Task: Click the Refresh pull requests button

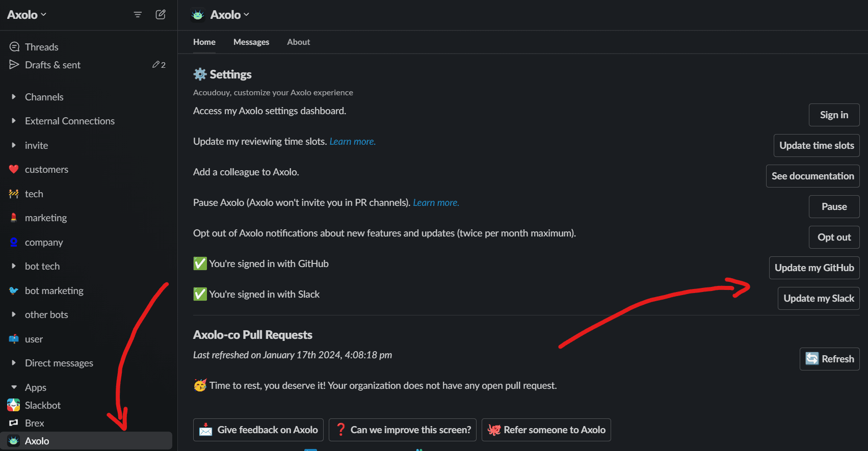Action: [829, 359]
